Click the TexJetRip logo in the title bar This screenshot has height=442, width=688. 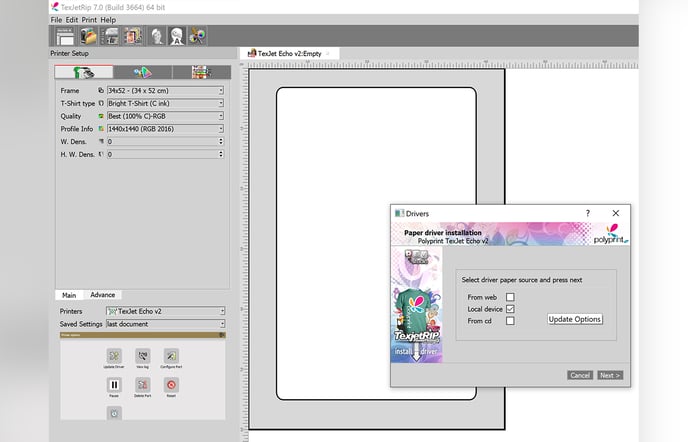pyautogui.click(x=54, y=7)
